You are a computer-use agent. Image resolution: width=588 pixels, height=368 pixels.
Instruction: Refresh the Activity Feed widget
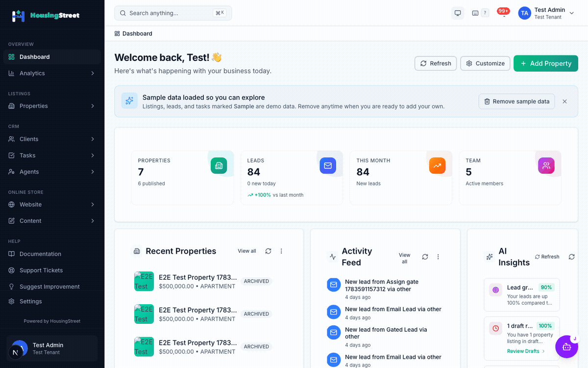(x=425, y=257)
